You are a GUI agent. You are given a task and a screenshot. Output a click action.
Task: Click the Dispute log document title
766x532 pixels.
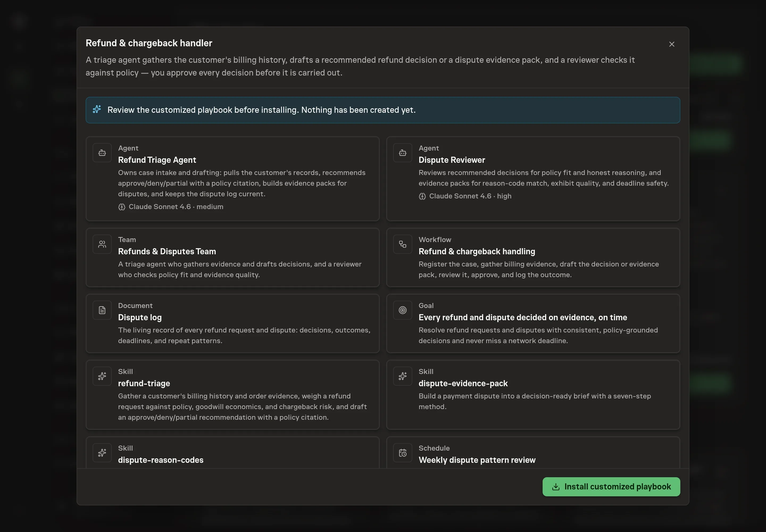(140, 317)
